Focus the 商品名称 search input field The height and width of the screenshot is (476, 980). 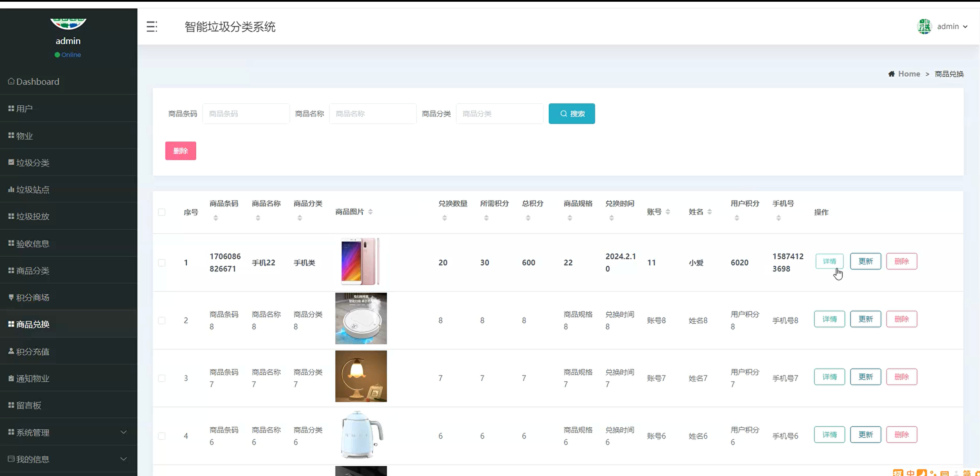373,114
